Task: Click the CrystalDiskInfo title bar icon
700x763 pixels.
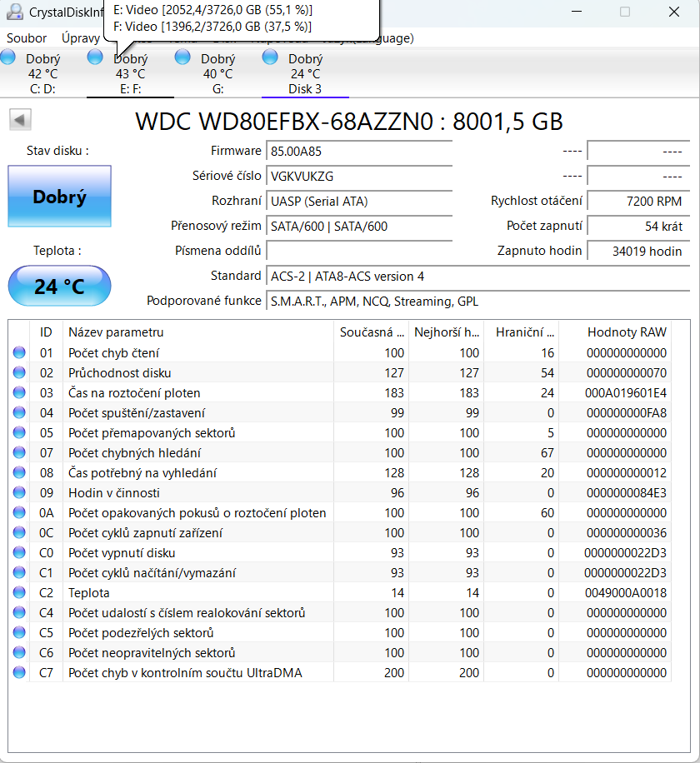Action: 14,11
